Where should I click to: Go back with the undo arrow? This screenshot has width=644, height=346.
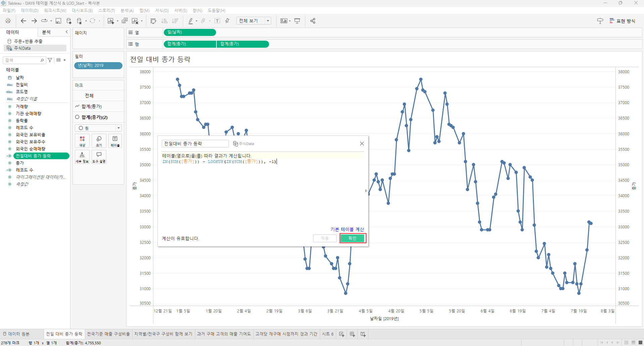(x=23, y=21)
